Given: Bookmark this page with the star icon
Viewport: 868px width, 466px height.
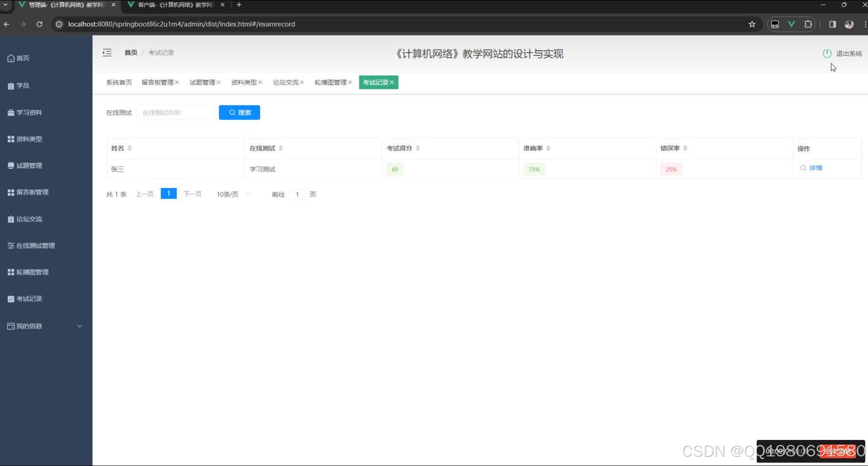Looking at the screenshot, I should click(752, 24).
